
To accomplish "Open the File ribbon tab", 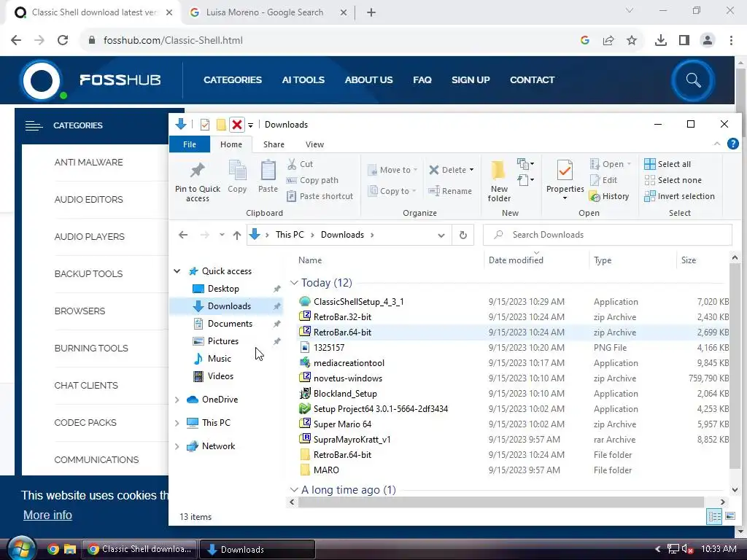I will pos(190,144).
